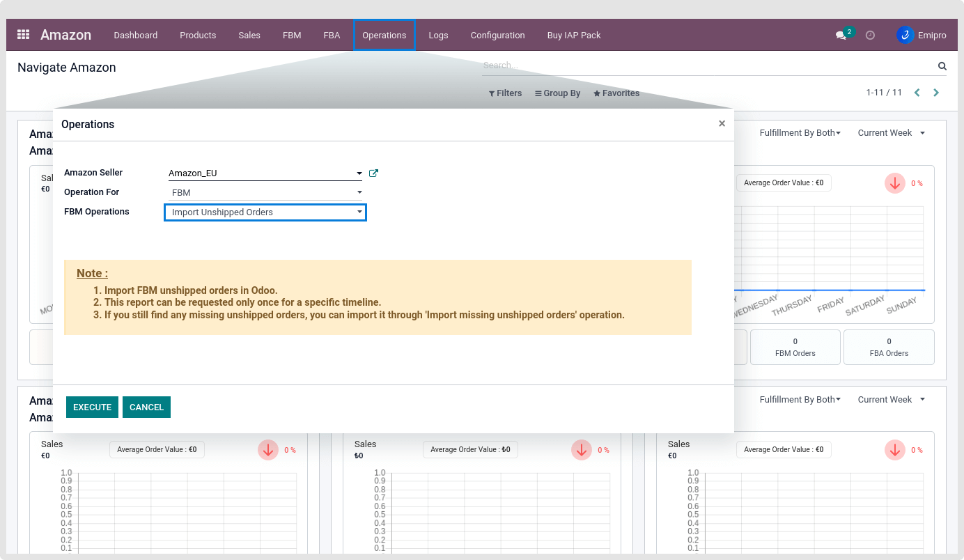
Task: Click the clock activities icon
Action: tap(870, 36)
